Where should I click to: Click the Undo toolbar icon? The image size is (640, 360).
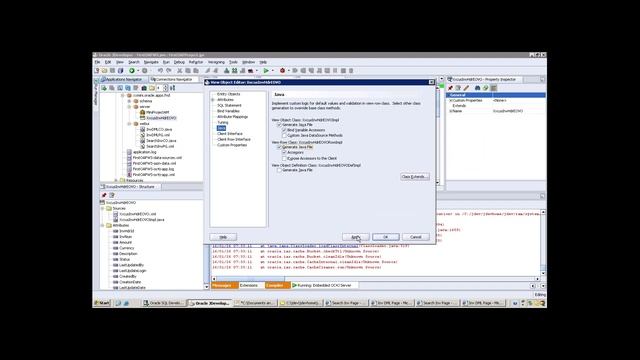click(x=160, y=71)
